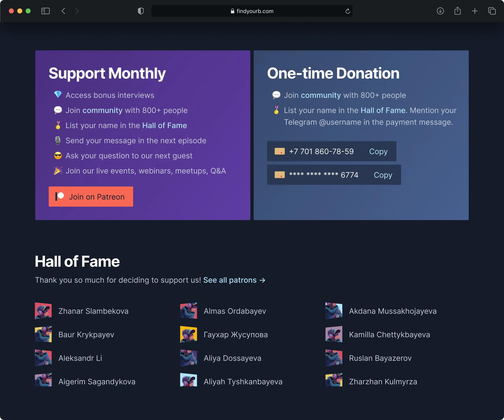Copy the card number ending in 6774

(x=383, y=175)
